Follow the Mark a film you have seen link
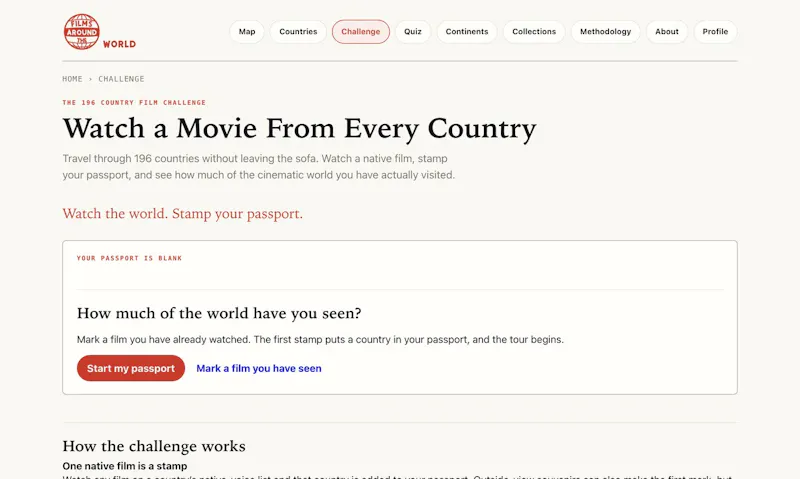The height and width of the screenshot is (479, 800). [259, 368]
